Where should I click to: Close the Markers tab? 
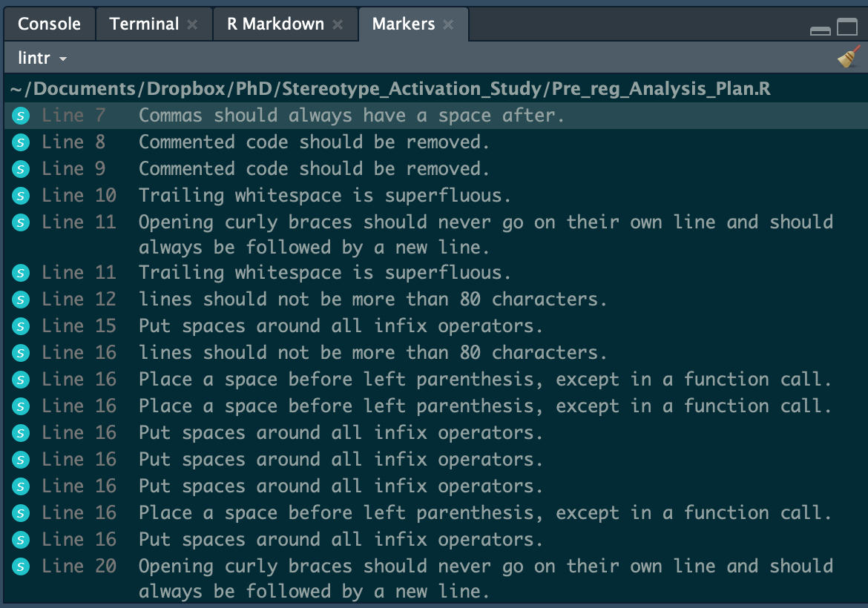pyautogui.click(x=448, y=24)
